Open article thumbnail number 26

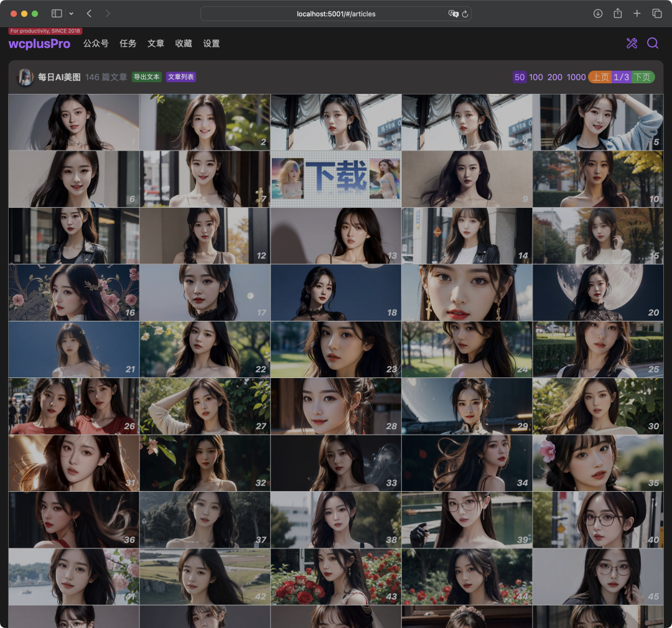(x=73, y=406)
